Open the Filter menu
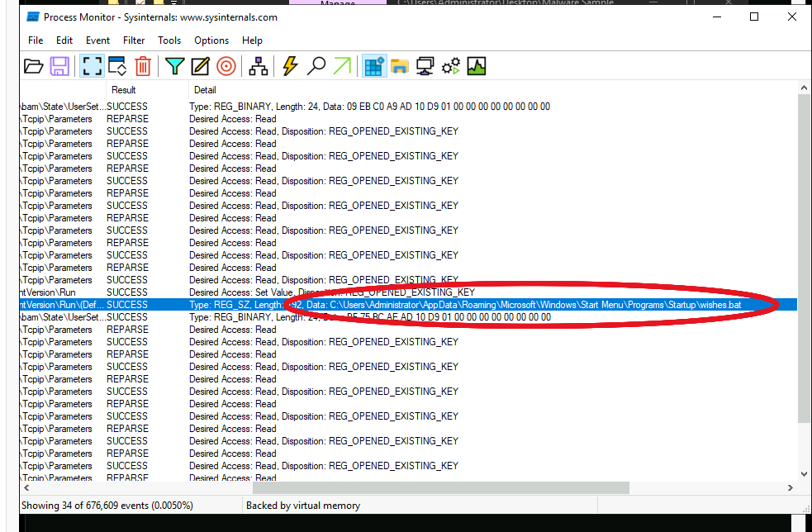The height and width of the screenshot is (532, 812). pos(134,40)
